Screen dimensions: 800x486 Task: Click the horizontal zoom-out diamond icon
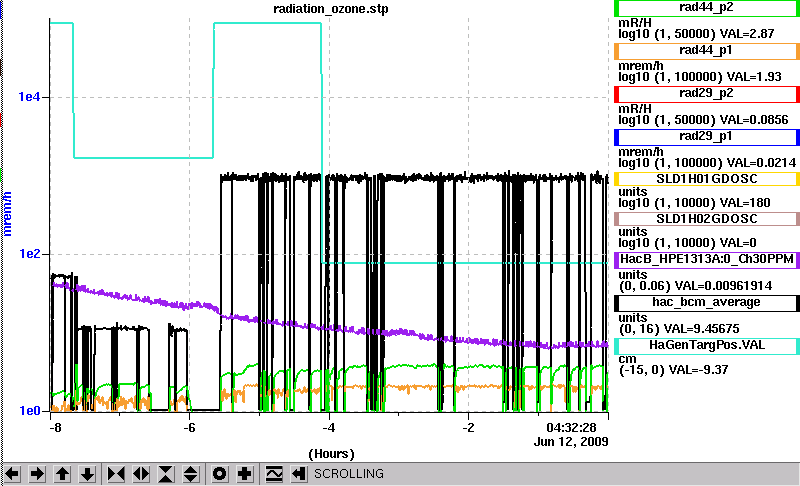click(x=141, y=474)
